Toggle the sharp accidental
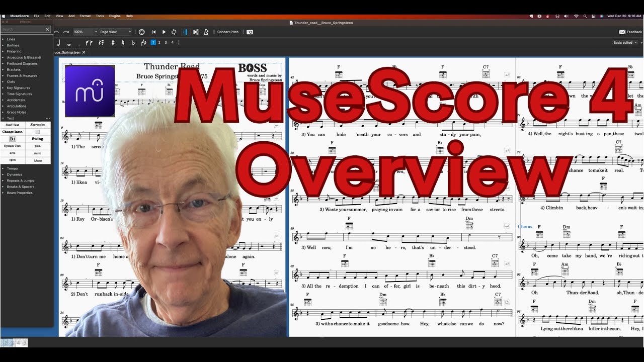This screenshot has width=644, height=362. pyautogui.click(x=113, y=43)
